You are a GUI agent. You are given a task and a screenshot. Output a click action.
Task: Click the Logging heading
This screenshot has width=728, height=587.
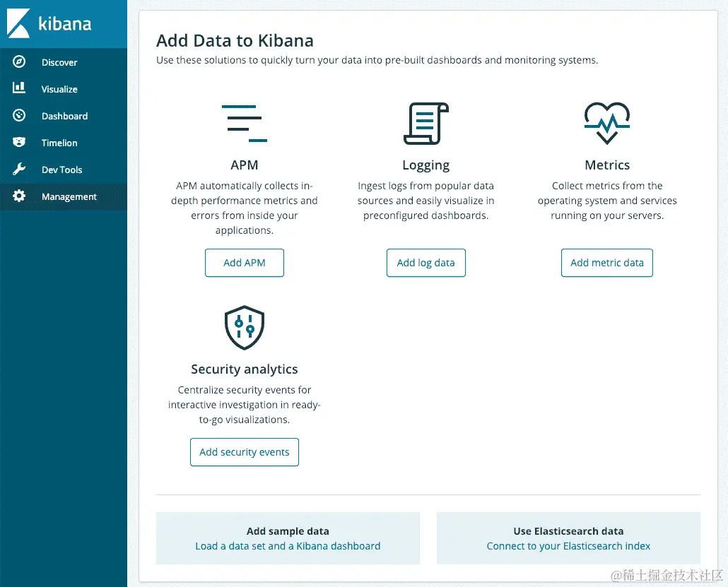[x=425, y=166]
